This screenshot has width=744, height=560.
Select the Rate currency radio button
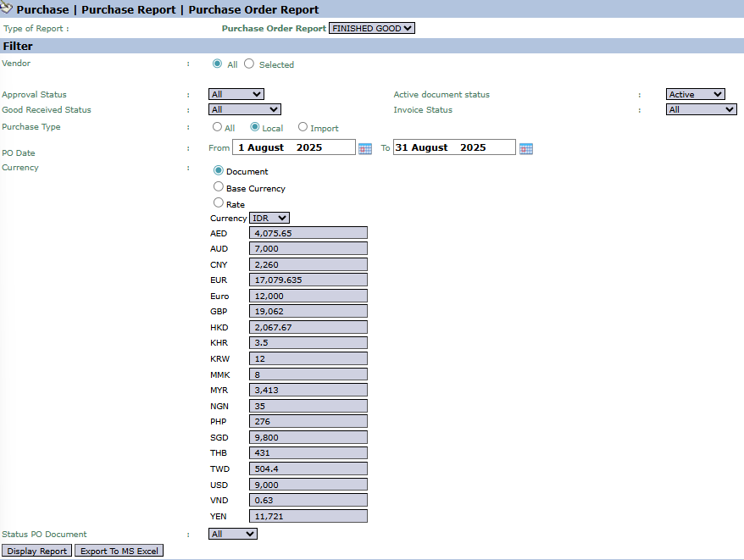pyautogui.click(x=219, y=203)
